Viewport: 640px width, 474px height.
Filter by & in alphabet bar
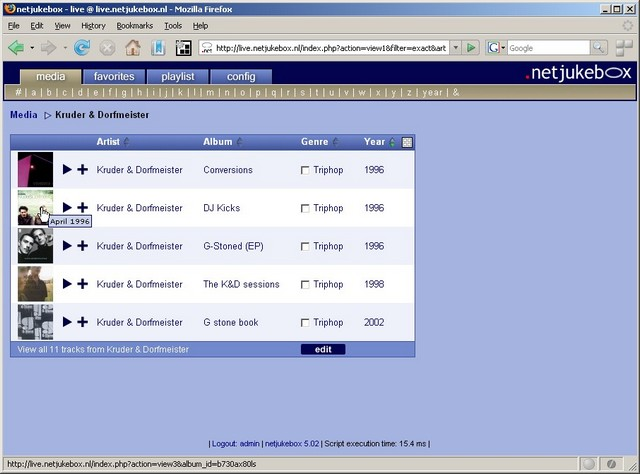pyautogui.click(x=456, y=93)
